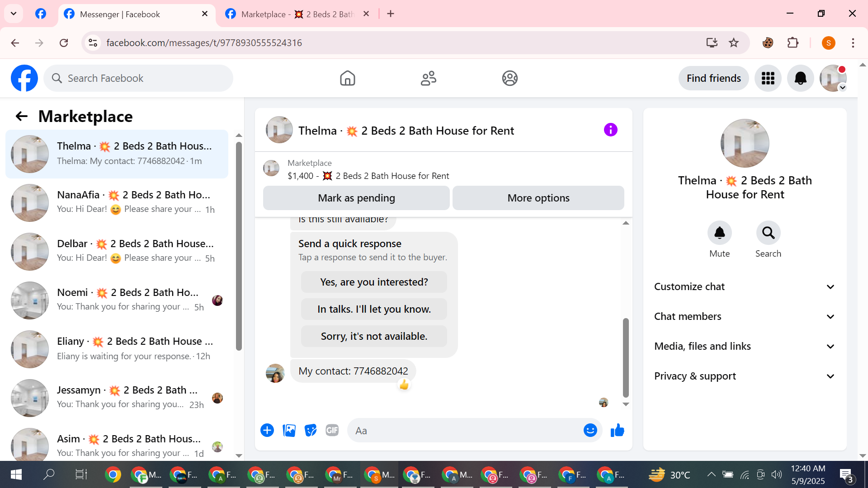Bookmark this page with the star
Image resolution: width=868 pixels, height=488 pixels.
point(734,42)
